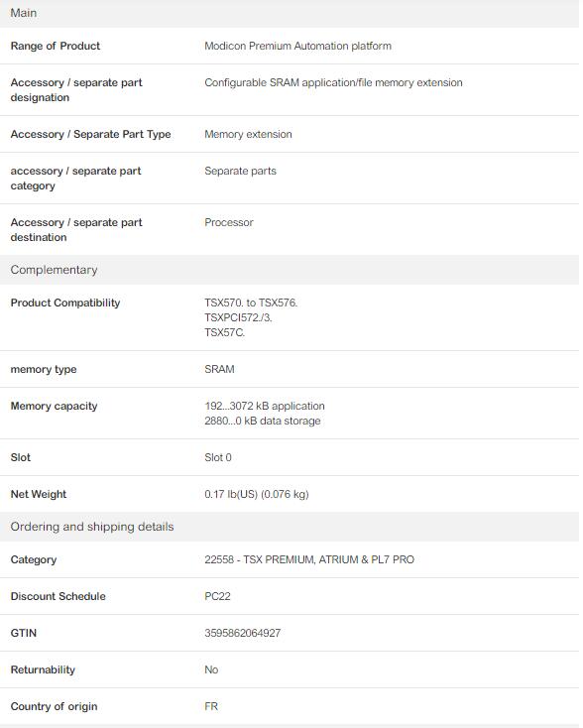Click the Country of origin FR value
583x728 pixels.
coord(211,706)
